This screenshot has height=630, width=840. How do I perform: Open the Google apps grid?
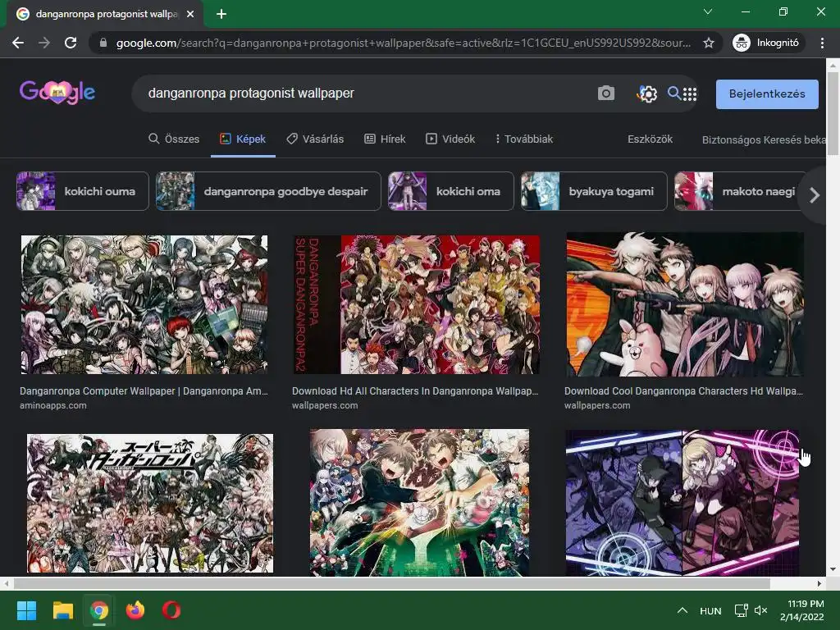click(690, 94)
